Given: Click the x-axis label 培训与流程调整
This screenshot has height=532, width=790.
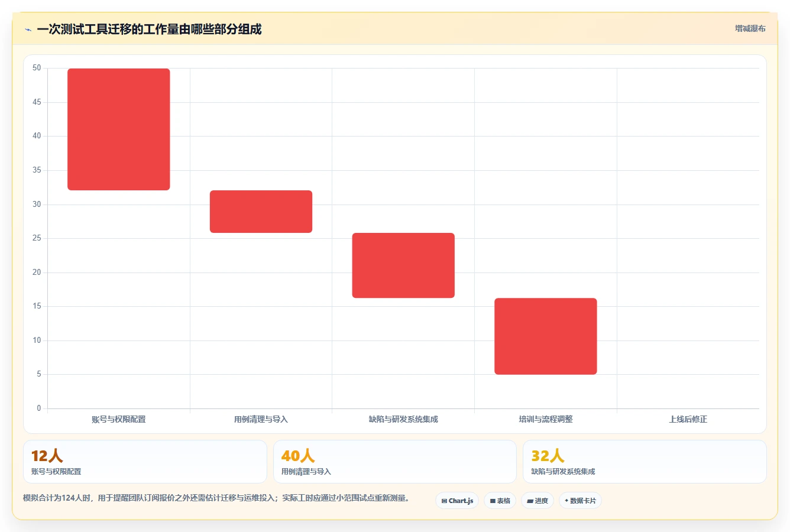Looking at the screenshot, I should tap(546, 419).
